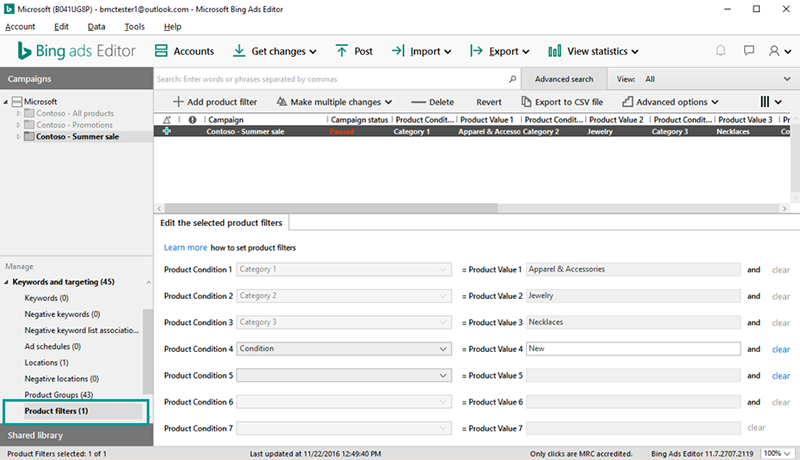The width and height of the screenshot is (800, 460).
Task: Click the Manage panel scroll up arrow
Action: point(148,283)
